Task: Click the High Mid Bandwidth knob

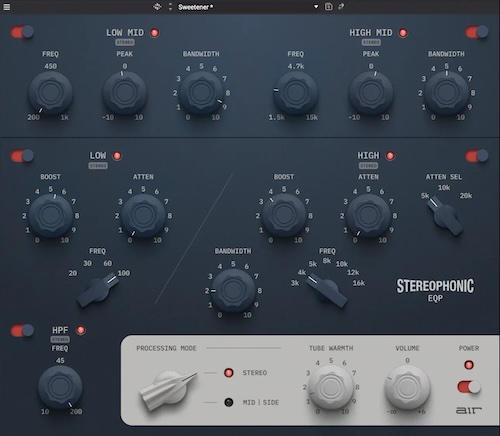Action: 446,93
